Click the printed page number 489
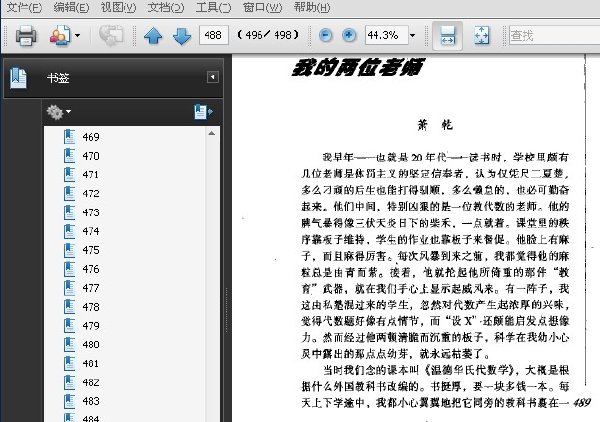The width and height of the screenshot is (600, 422). 582,402
